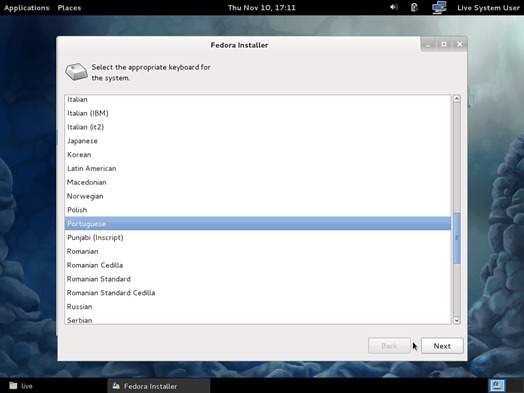Open the Applications menu
This screenshot has height=393, width=524.
[27, 8]
